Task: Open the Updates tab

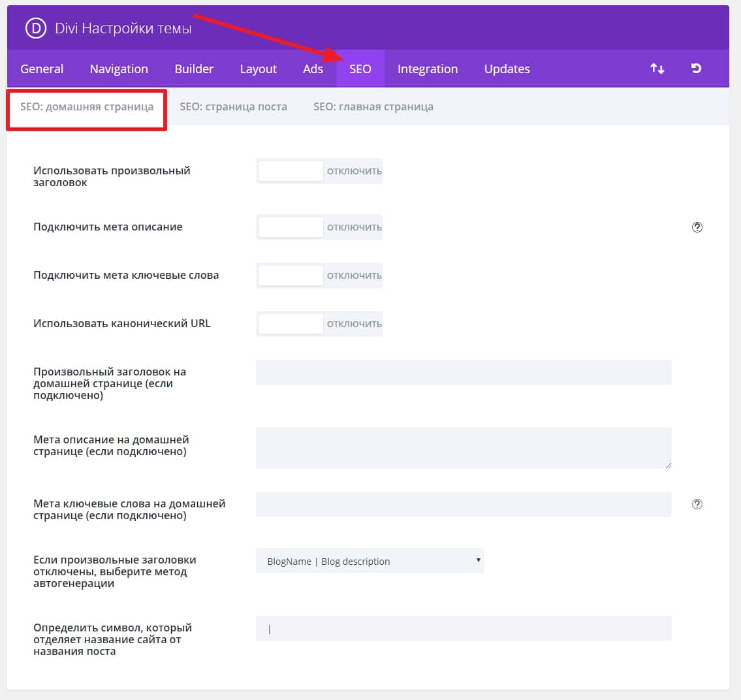Action: click(x=507, y=69)
